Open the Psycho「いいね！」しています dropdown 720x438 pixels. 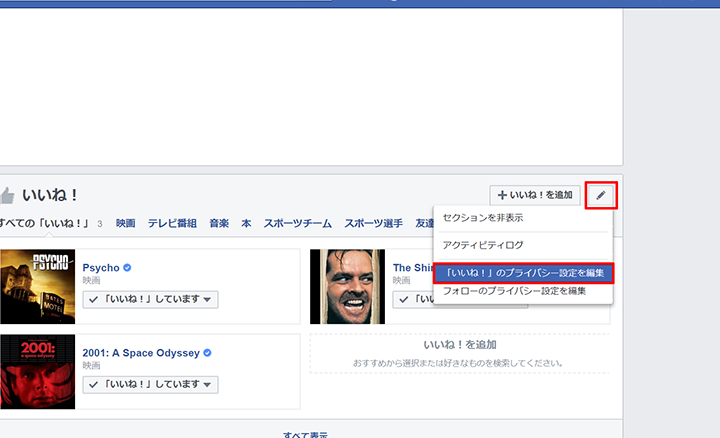tap(150, 299)
